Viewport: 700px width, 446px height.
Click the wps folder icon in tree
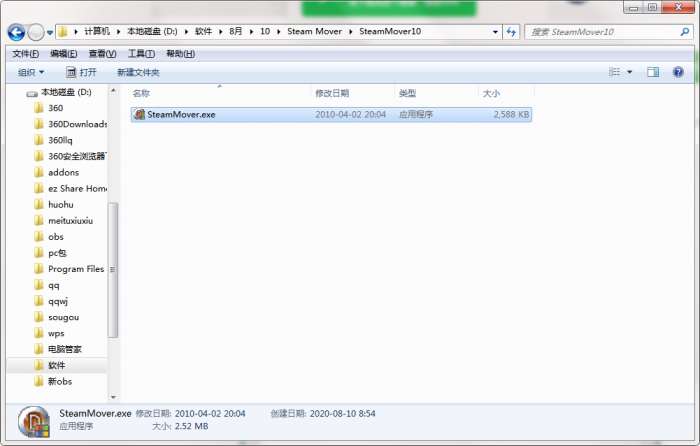pyautogui.click(x=39, y=333)
